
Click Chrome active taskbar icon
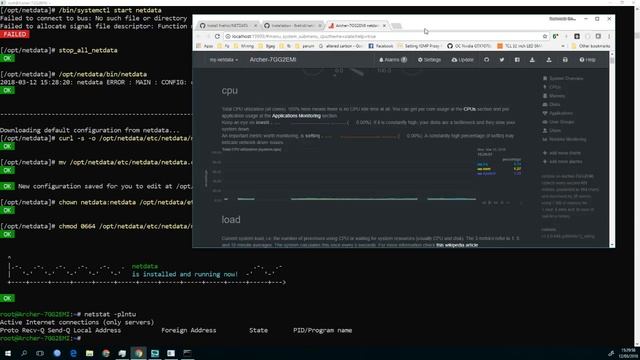(x=138, y=353)
